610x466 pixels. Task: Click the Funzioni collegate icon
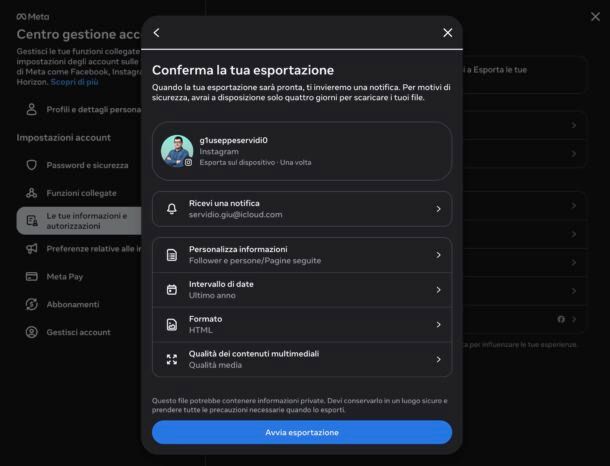(32, 193)
